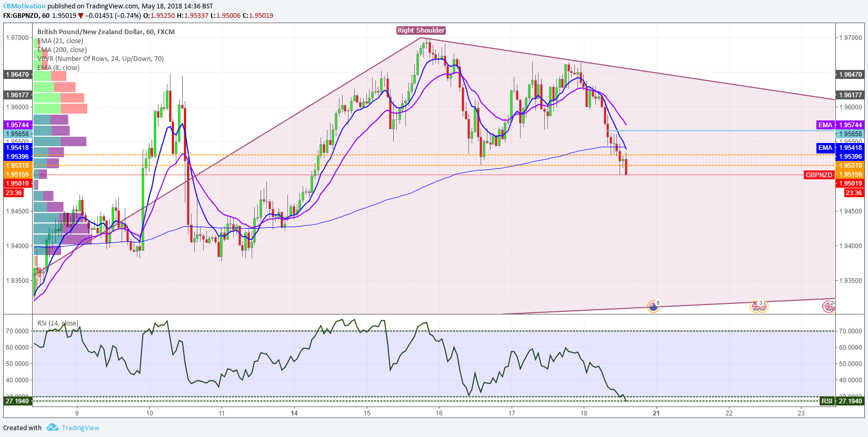This screenshot has height=437, width=868.
Task: Select the purple 1.95744 value on right axis
Action: pyautogui.click(x=851, y=125)
